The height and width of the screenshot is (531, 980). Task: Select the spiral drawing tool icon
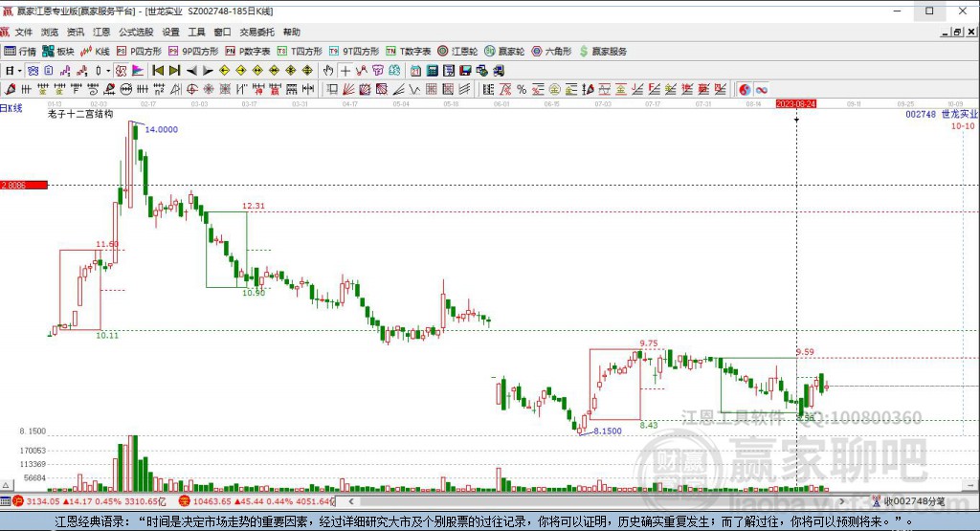coord(92,89)
